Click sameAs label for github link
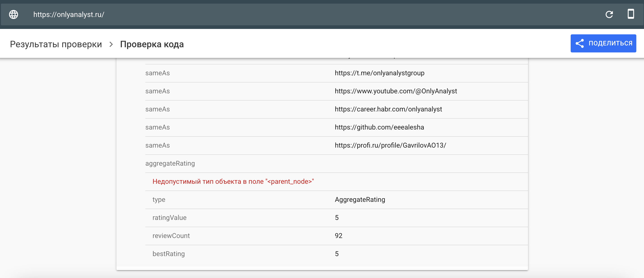Image resolution: width=644 pixels, height=278 pixels. tap(157, 127)
